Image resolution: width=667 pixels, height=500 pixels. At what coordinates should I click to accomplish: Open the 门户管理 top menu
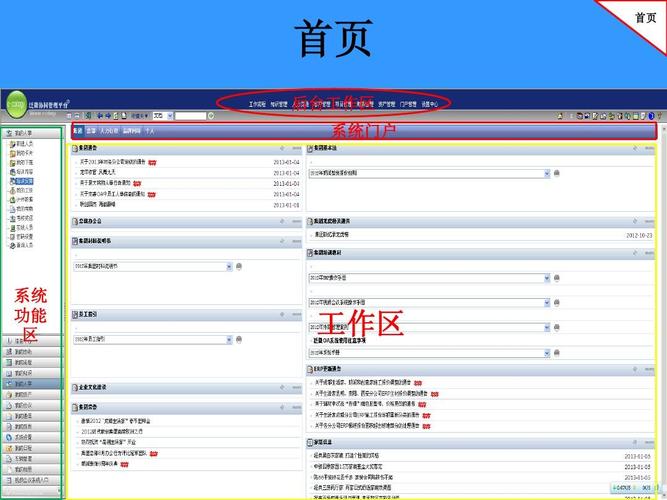tap(408, 104)
